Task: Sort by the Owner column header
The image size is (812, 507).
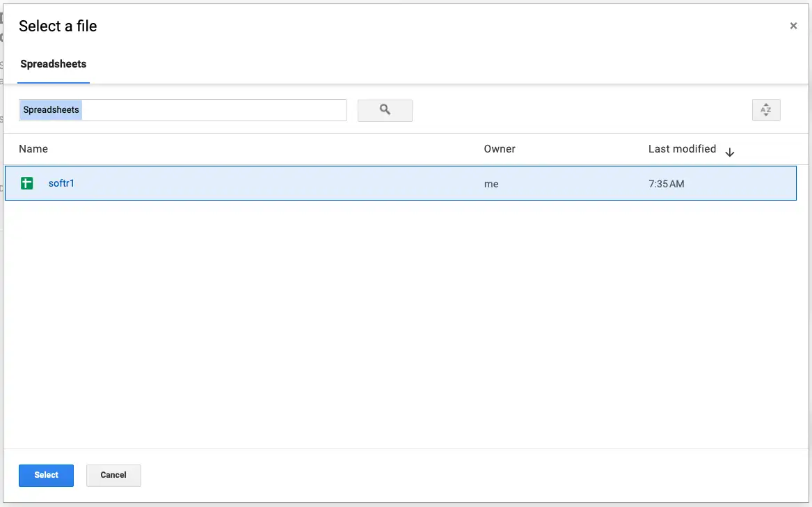Action: (499, 149)
